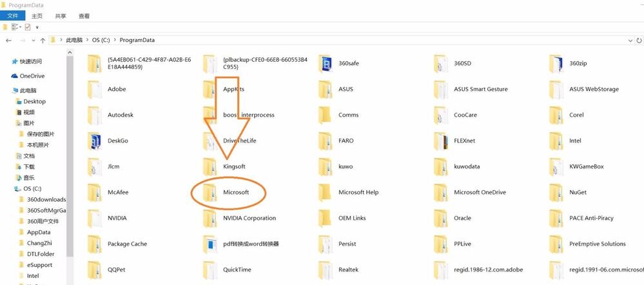Image resolution: width=644 pixels, height=285 pixels.
Task: Open the Microsoft OneDrive folder
Action: click(470, 192)
